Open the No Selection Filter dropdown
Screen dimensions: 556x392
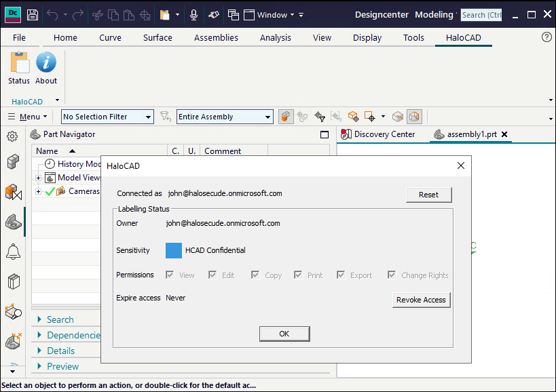[107, 117]
